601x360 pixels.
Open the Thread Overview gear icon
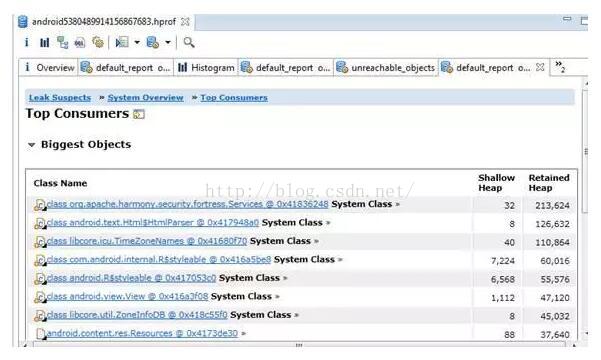pos(98,42)
